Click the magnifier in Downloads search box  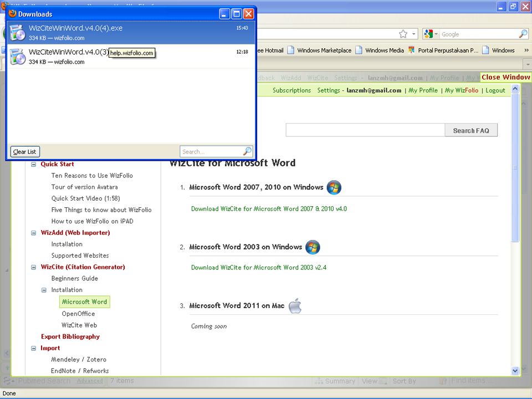pyautogui.click(x=248, y=151)
